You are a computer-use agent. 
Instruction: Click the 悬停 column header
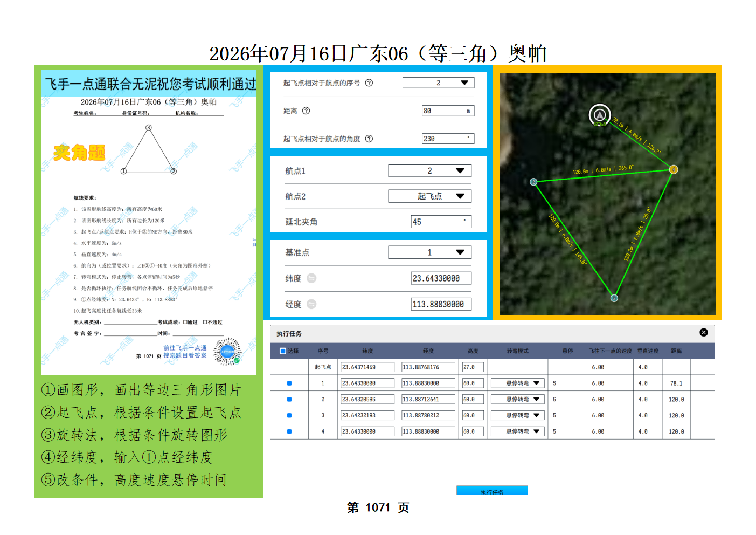click(567, 351)
